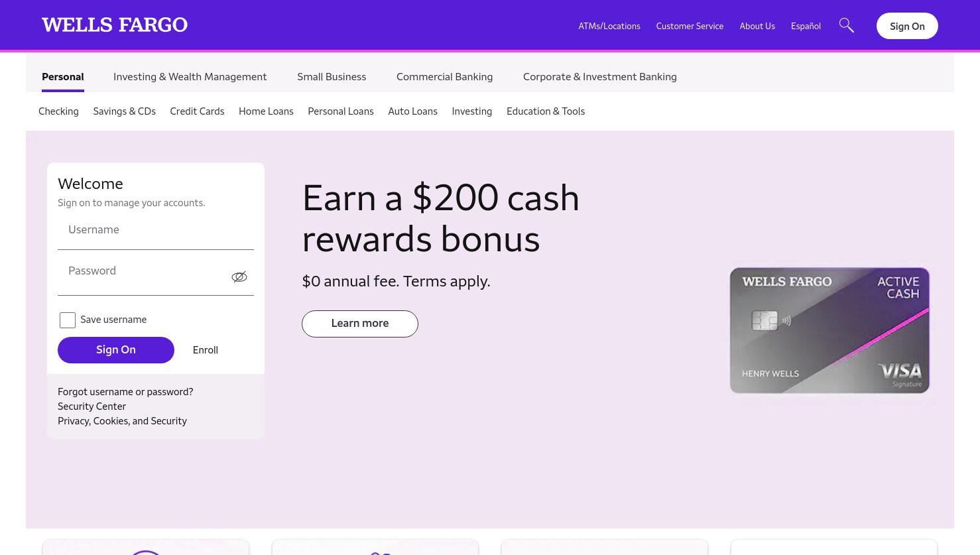Image resolution: width=980 pixels, height=555 pixels.
Task: Check the Save username box
Action: coord(68,320)
